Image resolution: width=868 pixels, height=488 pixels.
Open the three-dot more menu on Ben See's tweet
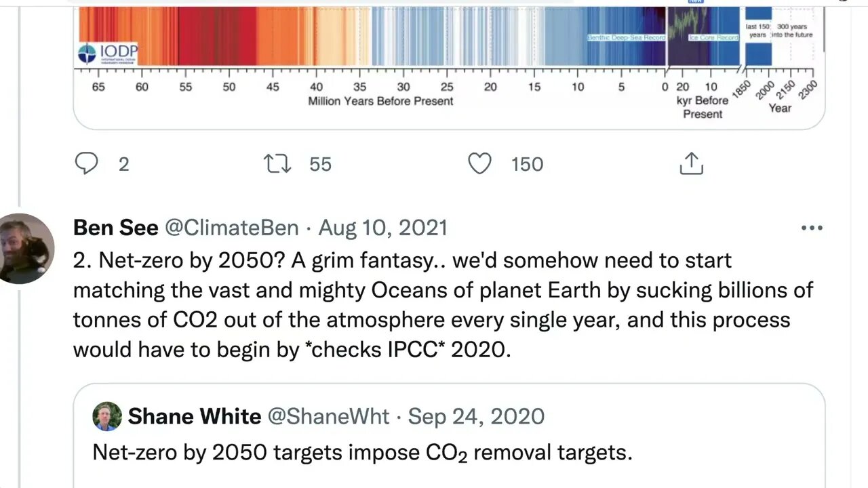click(812, 228)
